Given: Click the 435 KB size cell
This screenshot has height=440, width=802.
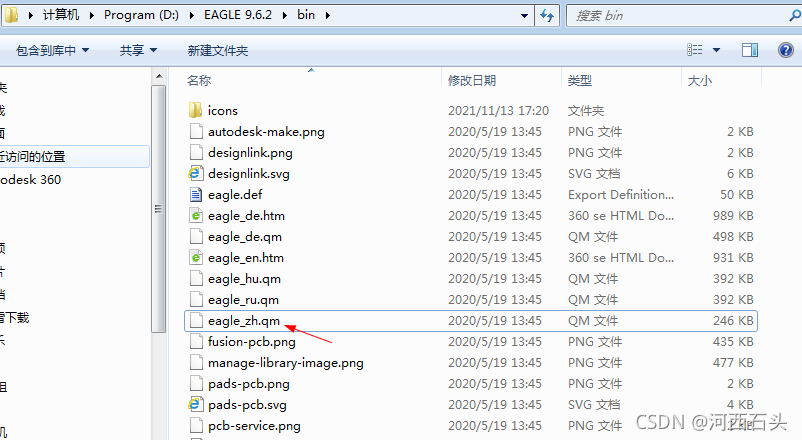Looking at the screenshot, I should click(733, 341).
